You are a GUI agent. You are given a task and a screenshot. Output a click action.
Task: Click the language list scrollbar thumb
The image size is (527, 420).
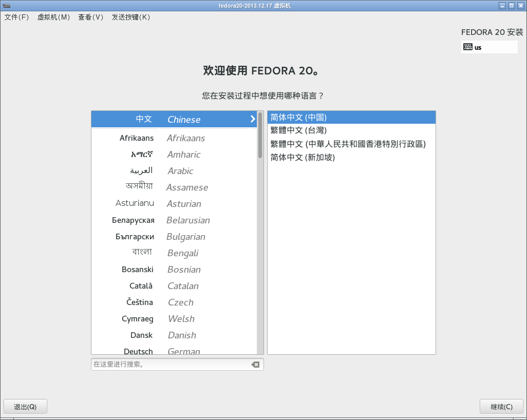pos(260,135)
